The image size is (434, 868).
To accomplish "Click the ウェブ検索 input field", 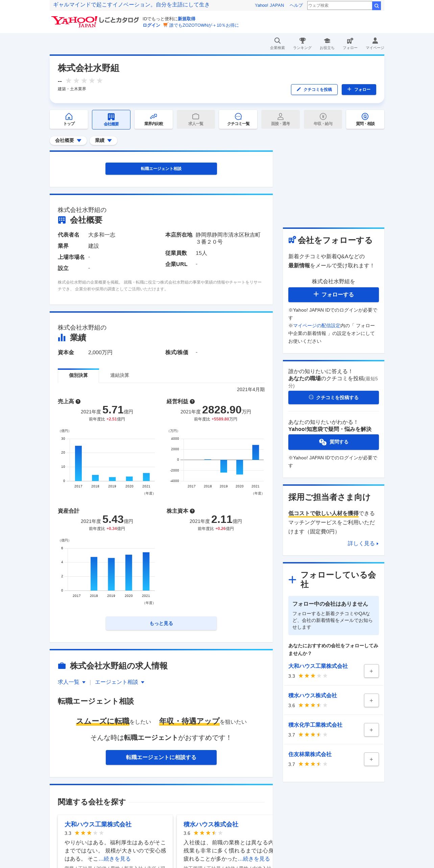I will pyautogui.click(x=340, y=5).
